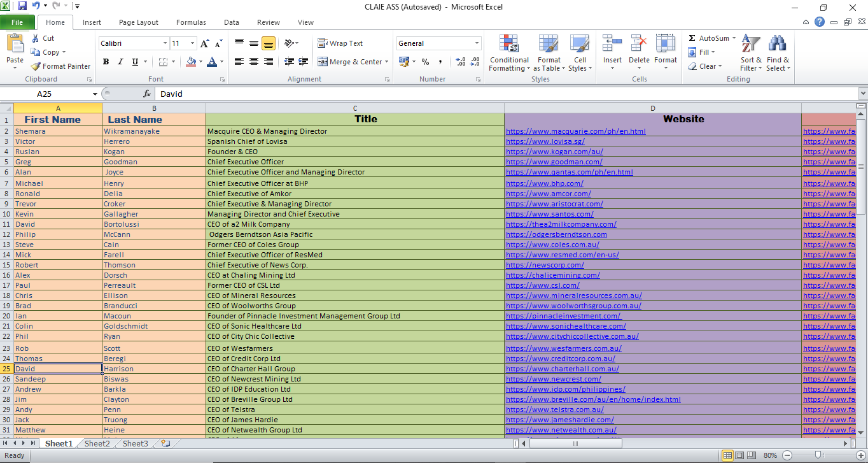868x463 pixels.
Task: Open Find & Select options
Action: (778, 53)
